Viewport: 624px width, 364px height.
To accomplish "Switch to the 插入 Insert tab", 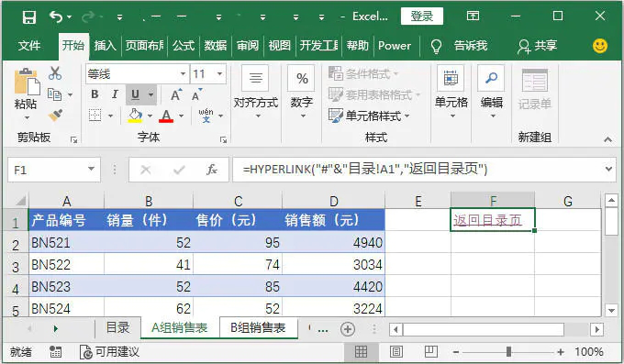I will (105, 45).
